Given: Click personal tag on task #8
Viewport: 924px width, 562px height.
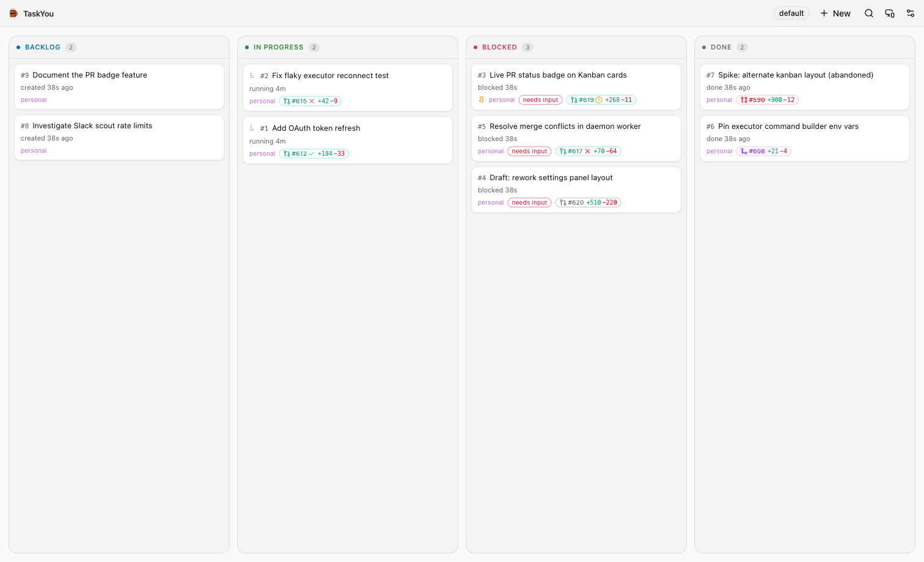Looking at the screenshot, I should click(x=34, y=151).
